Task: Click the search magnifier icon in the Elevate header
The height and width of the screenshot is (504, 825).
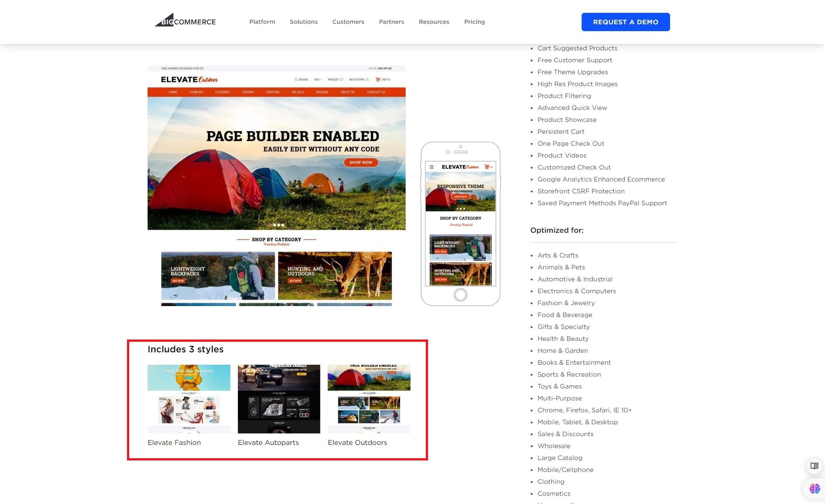Action: (x=296, y=79)
